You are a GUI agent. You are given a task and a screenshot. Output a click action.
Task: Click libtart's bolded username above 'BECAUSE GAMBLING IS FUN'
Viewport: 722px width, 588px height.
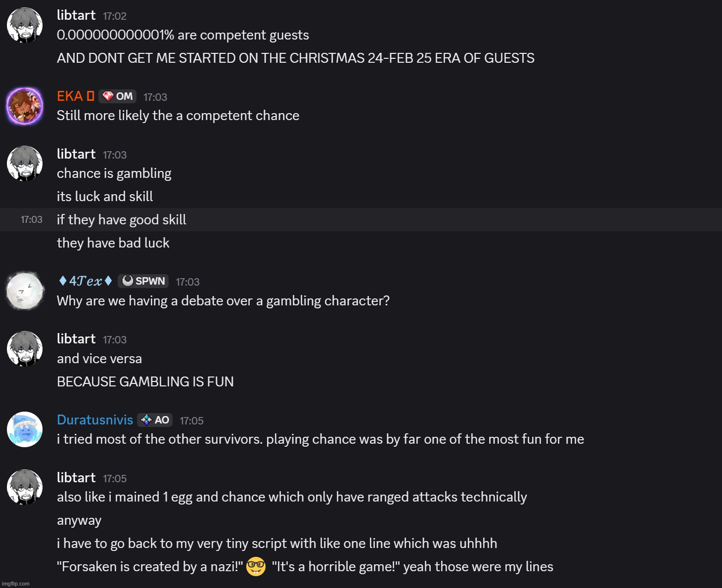pos(76,339)
